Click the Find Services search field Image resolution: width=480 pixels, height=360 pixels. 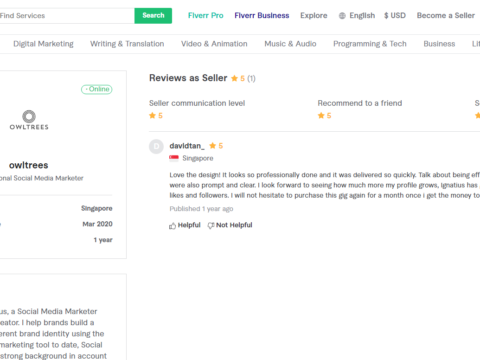point(67,16)
